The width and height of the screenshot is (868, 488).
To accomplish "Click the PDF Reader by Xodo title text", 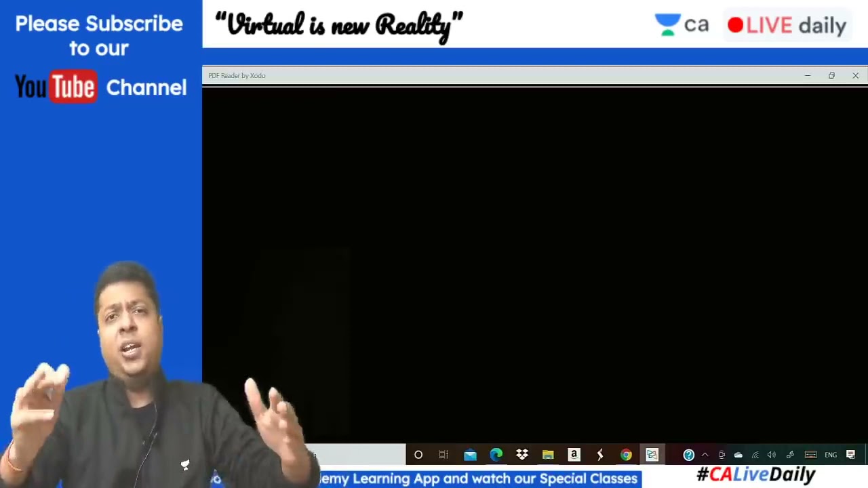I will pyautogui.click(x=237, y=76).
